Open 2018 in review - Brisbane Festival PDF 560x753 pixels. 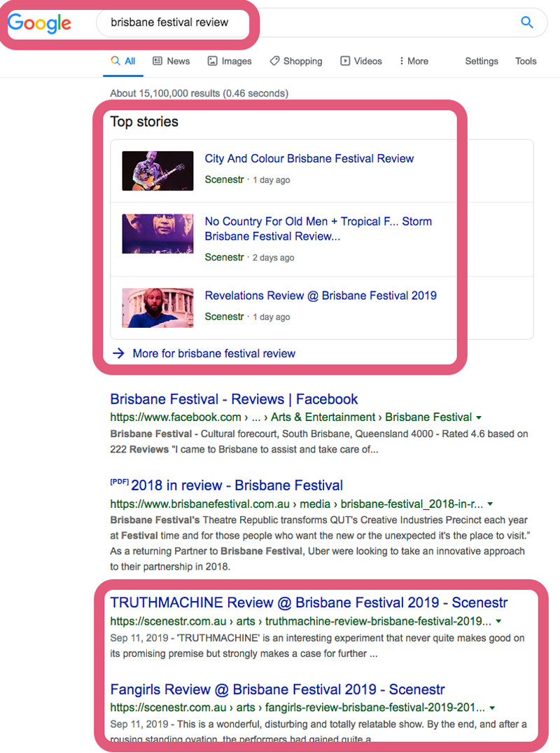(x=237, y=485)
